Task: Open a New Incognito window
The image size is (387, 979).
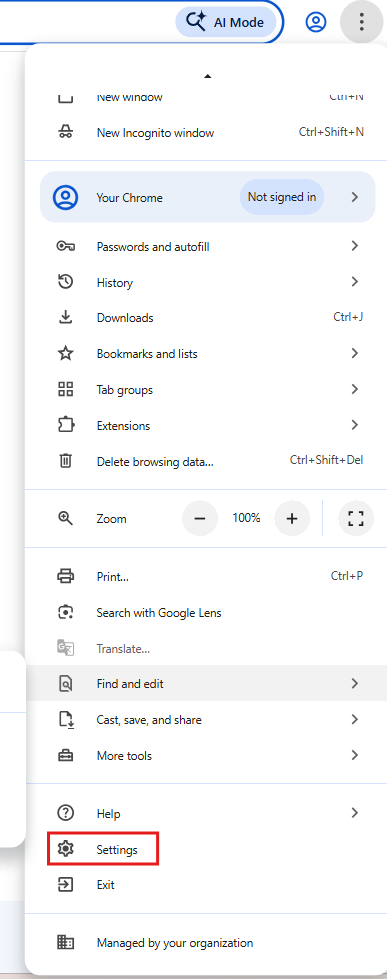Action: [x=207, y=132]
